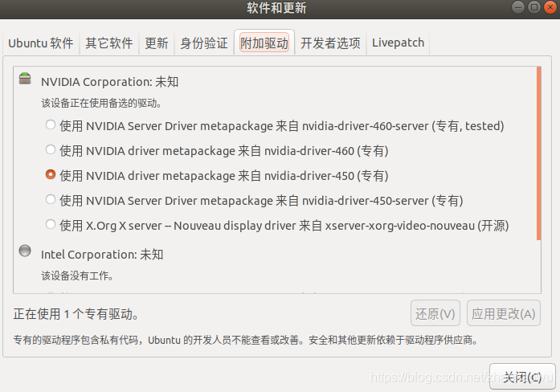Switch to the Ubuntu 软件 tab
Image resolution: width=560 pixels, height=392 pixels.
pos(41,43)
